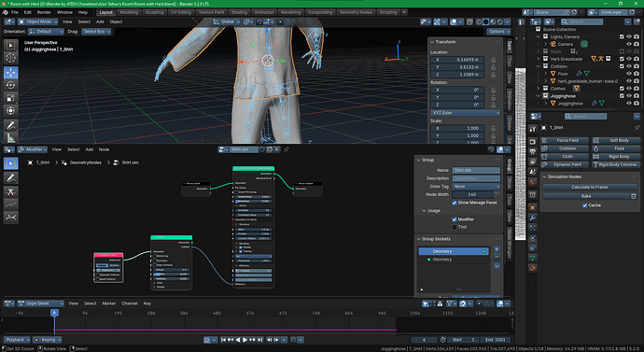644x352 pixels.
Task: Disable Jogginghose collection render camera
Action: tap(637, 95)
